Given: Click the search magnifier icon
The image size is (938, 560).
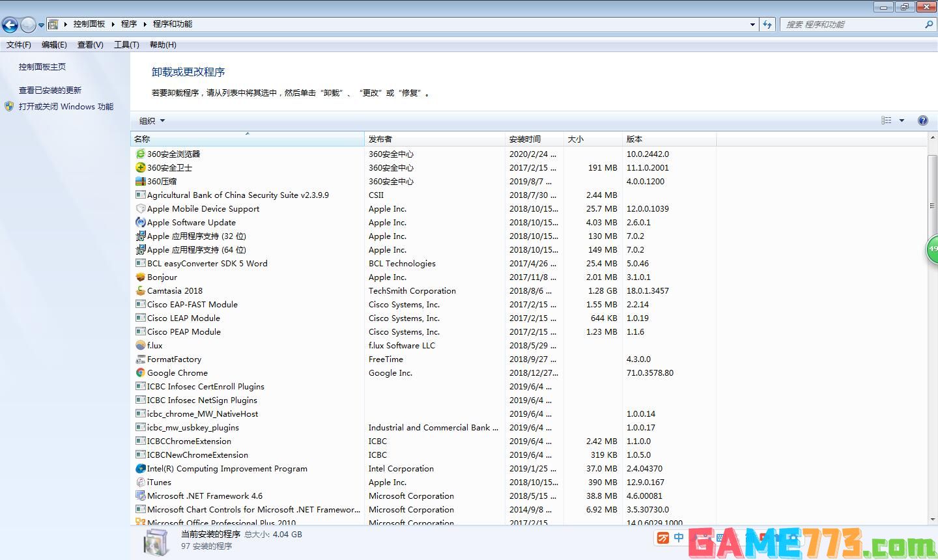Looking at the screenshot, I should coord(929,24).
